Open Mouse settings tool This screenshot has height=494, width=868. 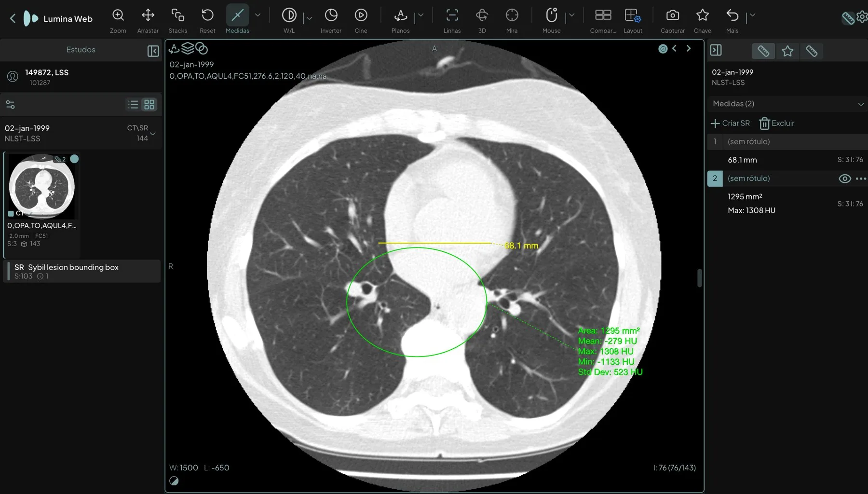[x=551, y=20]
